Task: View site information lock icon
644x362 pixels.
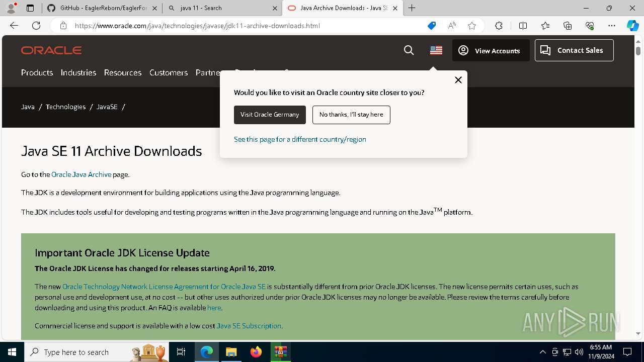Action: pos(63,26)
